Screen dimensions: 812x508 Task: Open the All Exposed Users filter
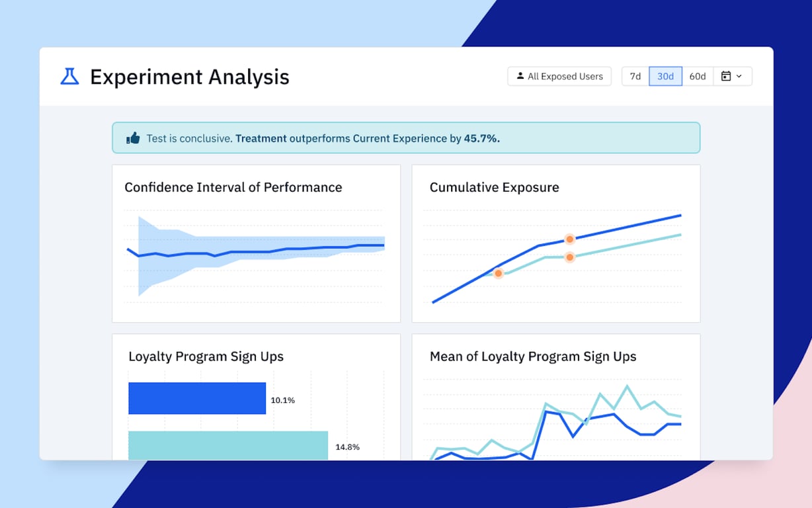(x=559, y=76)
